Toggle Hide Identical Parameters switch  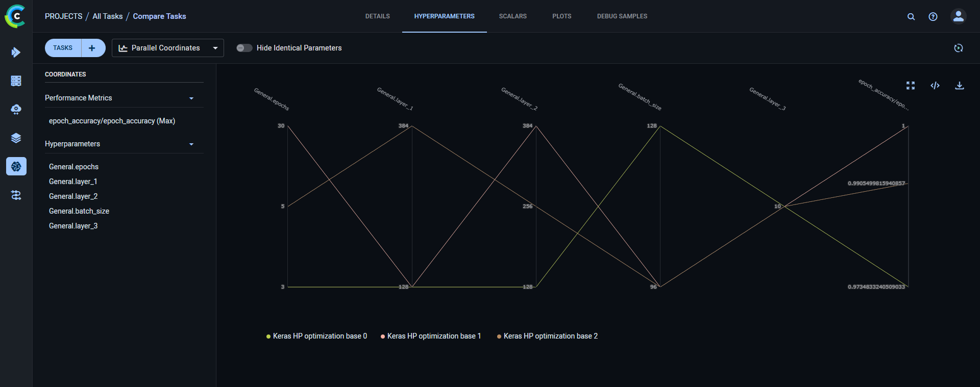244,48
